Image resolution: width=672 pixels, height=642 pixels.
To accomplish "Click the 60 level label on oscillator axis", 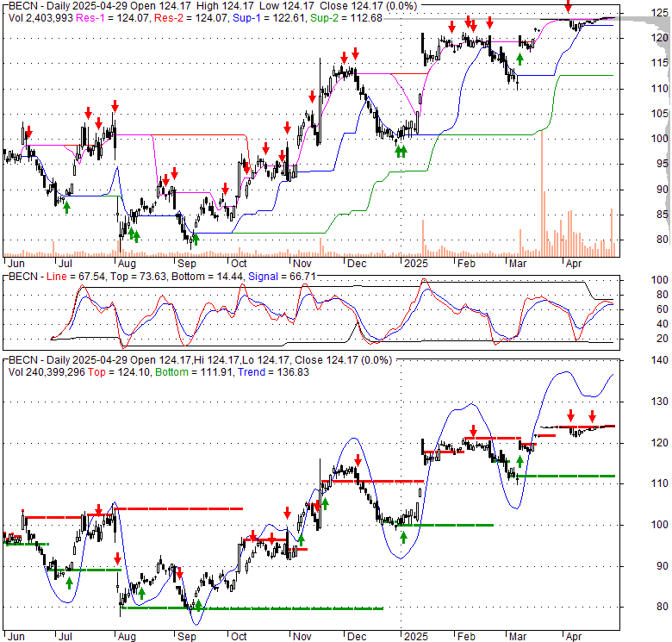I will [x=663, y=309].
